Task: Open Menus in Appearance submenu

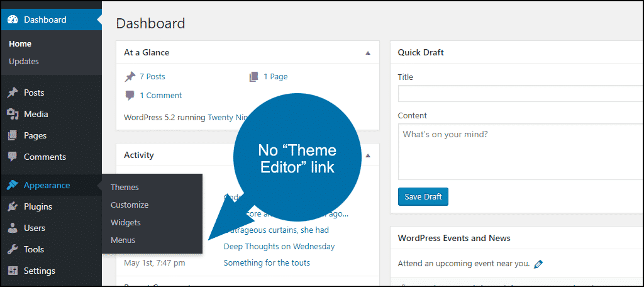Action: [x=123, y=240]
